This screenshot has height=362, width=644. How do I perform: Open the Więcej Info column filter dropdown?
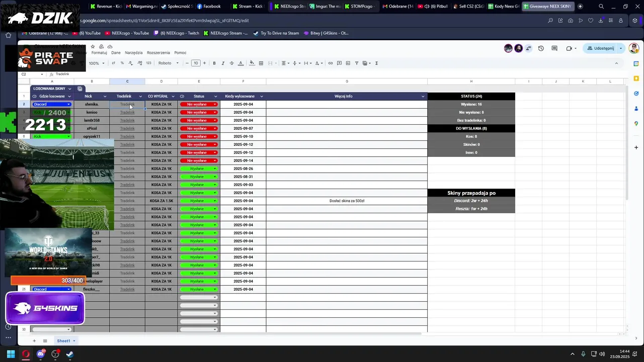coord(423,97)
